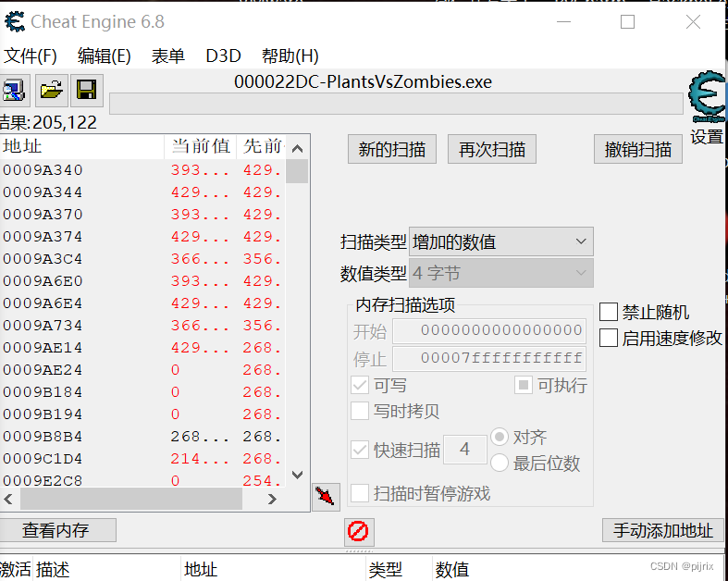Select the 对齐 alignment radio button
Screen dimensions: 728x581
500,437
